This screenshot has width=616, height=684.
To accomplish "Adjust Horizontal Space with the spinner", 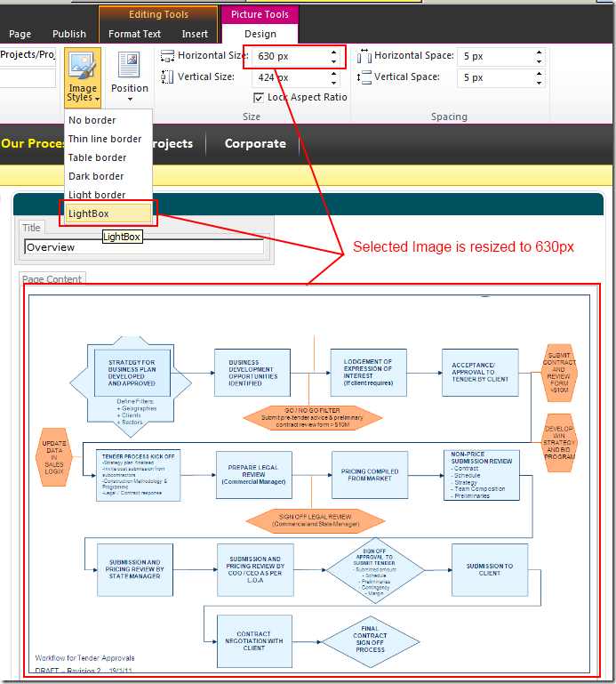I will click(x=539, y=56).
